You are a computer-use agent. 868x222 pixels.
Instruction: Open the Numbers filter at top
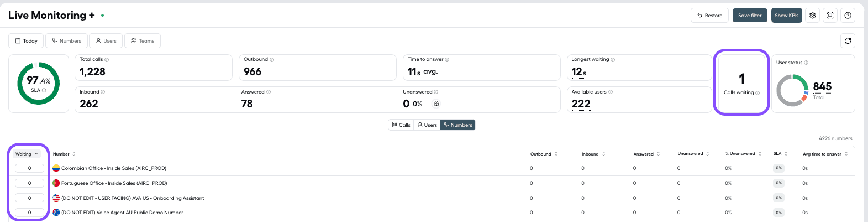[66, 41]
